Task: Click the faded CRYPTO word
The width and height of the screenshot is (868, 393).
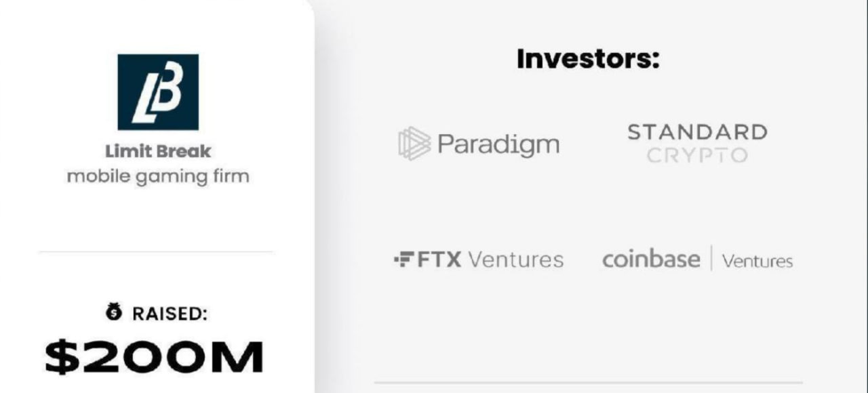Action: click(x=697, y=155)
